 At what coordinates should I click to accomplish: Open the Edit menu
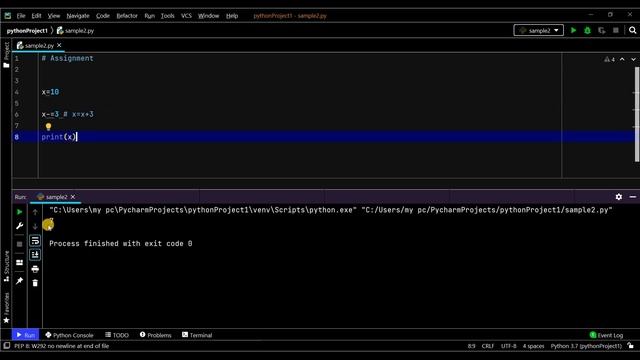click(36, 16)
